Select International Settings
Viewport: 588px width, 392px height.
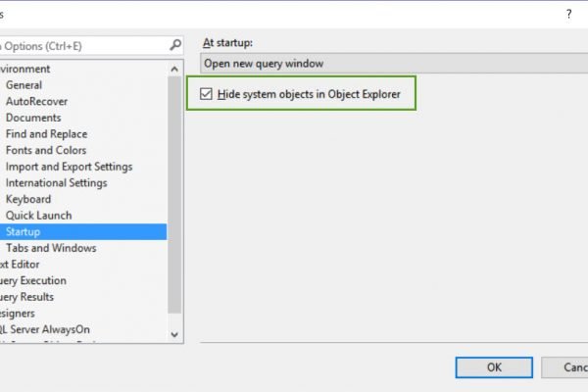coord(56,182)
